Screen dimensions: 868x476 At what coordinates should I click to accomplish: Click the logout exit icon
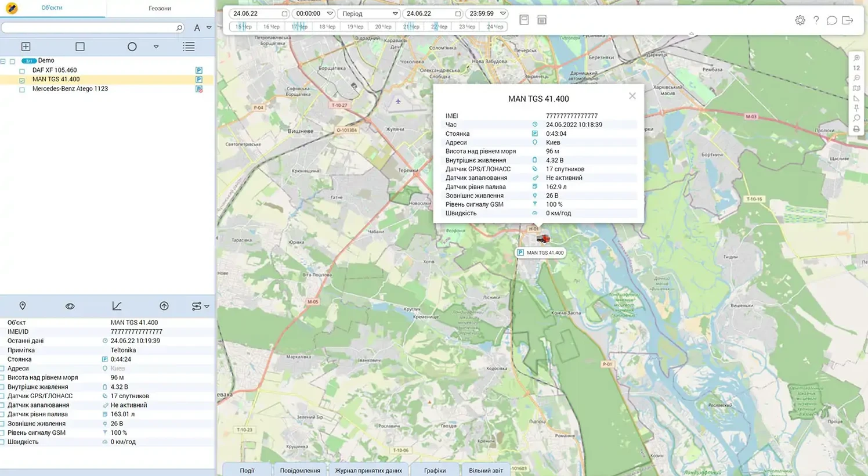pos(848,20)
